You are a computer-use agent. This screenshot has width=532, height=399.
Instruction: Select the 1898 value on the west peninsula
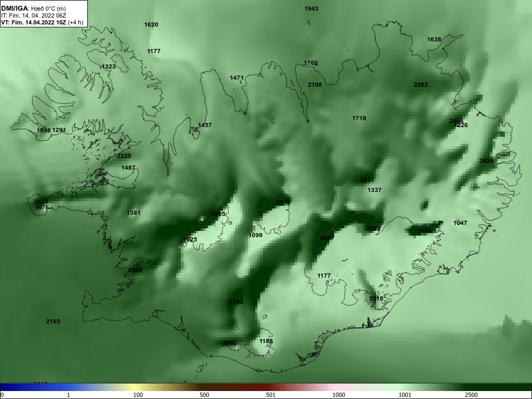click(x=44, y=130)
